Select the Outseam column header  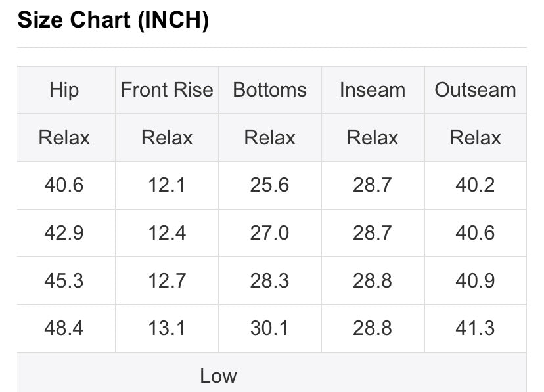[475, 90]
